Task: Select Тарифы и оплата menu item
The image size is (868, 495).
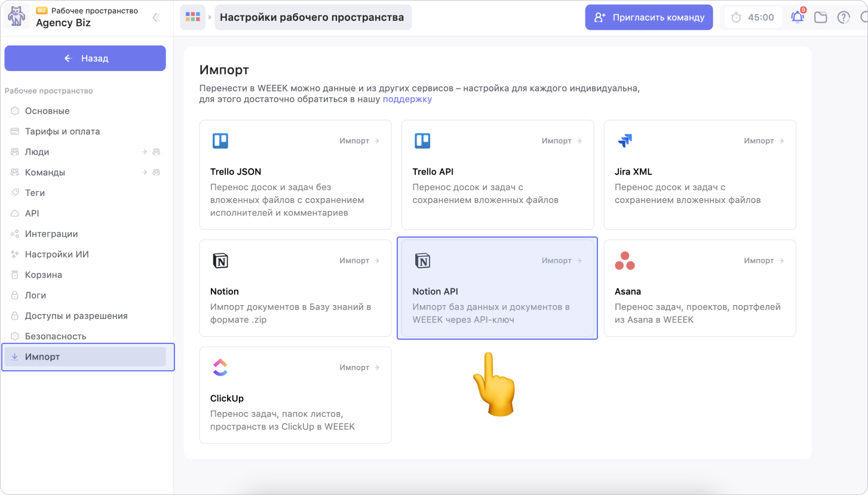Action: 62,131
